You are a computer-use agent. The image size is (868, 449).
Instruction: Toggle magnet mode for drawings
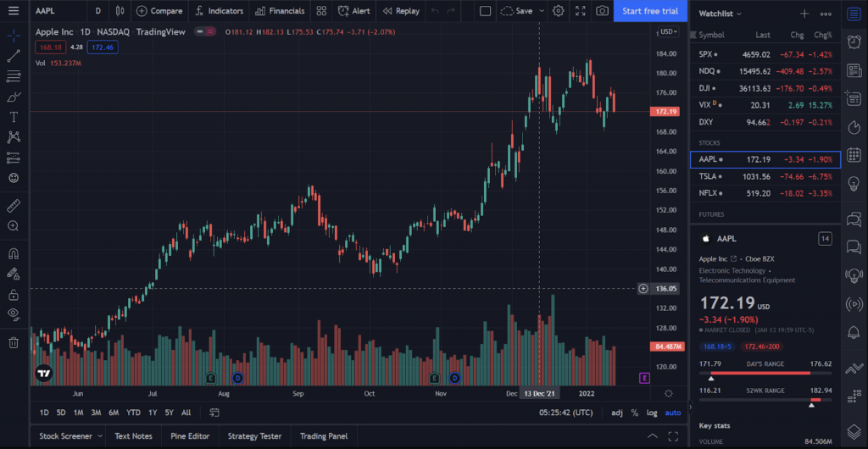pos(14,254)
